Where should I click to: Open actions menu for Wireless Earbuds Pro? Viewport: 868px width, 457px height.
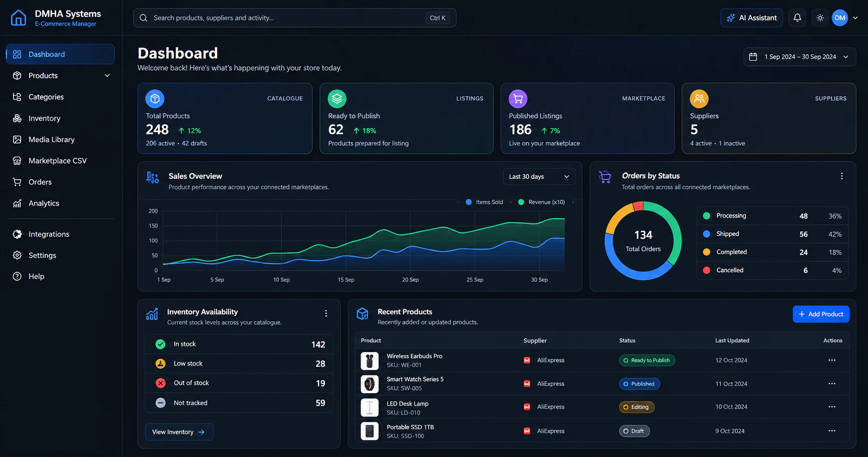tap(832, 360)
